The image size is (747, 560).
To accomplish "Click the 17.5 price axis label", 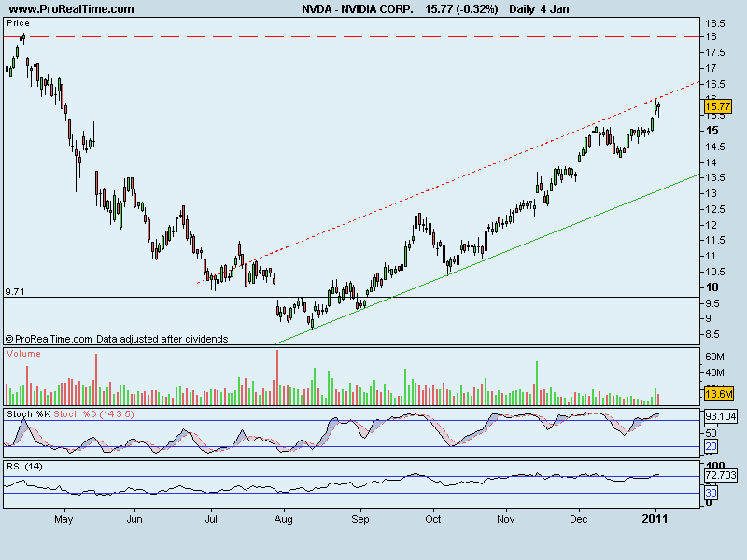I will click(x=715, y=52).
